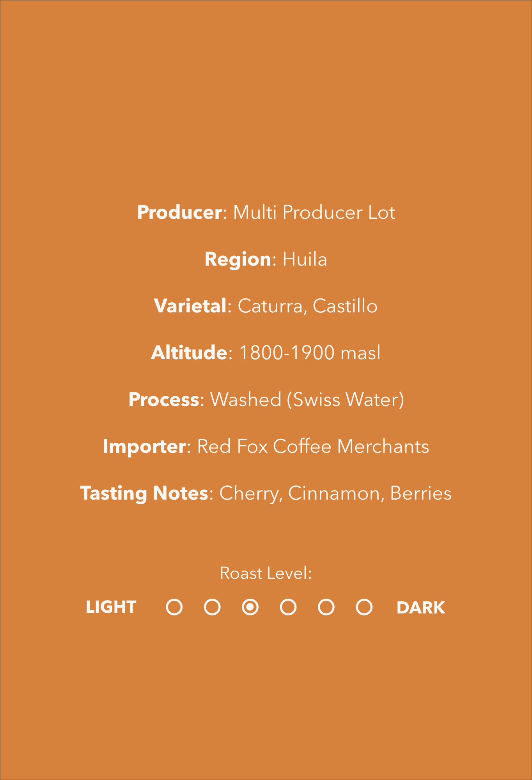Click the "Huila" region value

point(305,259)
